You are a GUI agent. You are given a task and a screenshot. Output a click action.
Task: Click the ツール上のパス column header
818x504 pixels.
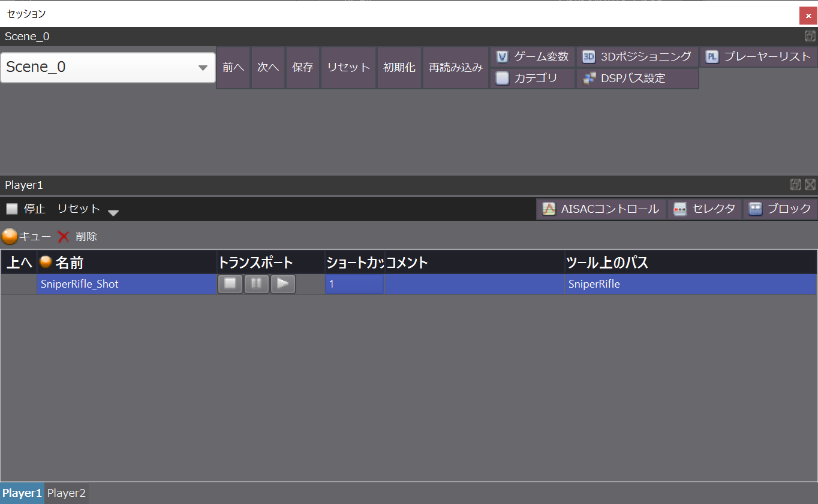click(x=690, y=262)
